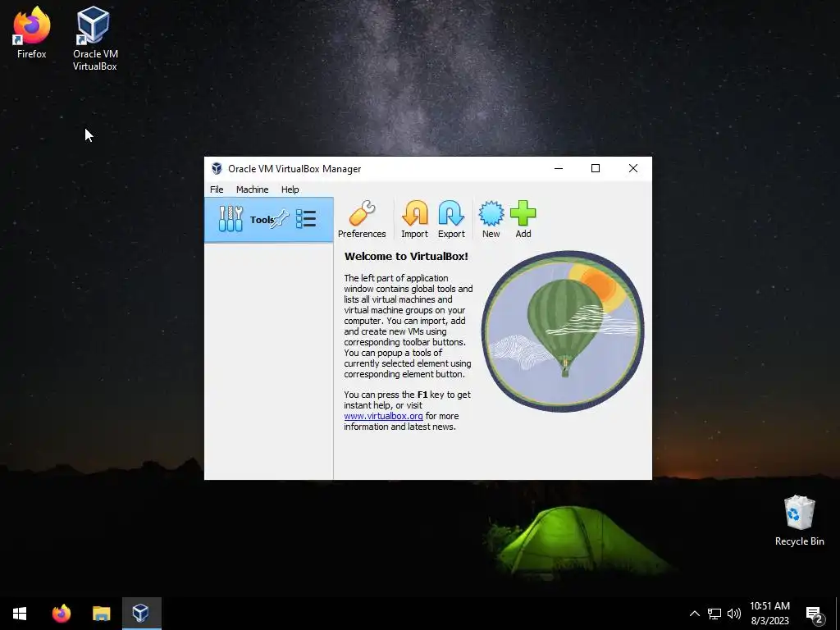Maximize the VirtualBox Manager window
Image resolution: width=840 pixels, height=630 pixels.
click(x=596, y=168)
